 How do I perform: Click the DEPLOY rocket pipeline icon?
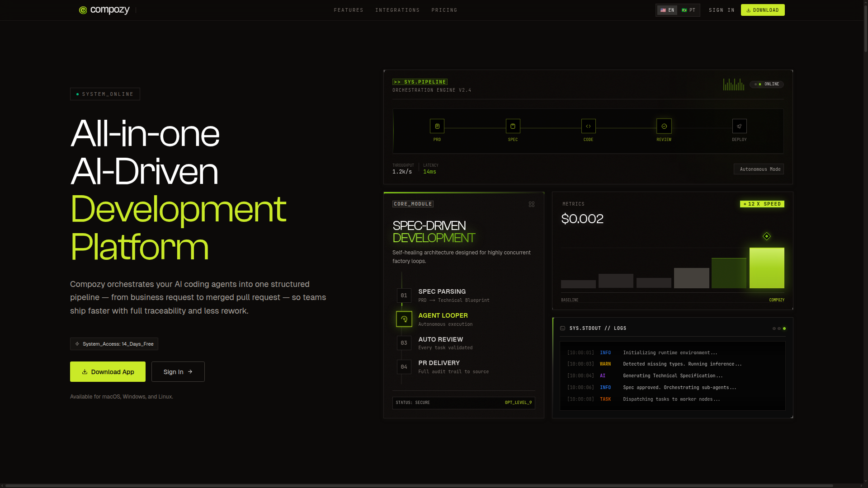click(x=739, y=126)
